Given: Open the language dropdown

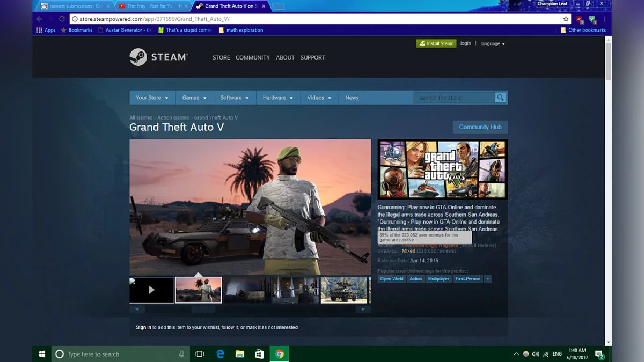Looking at the screenshot, I should [x=492, y=43].
